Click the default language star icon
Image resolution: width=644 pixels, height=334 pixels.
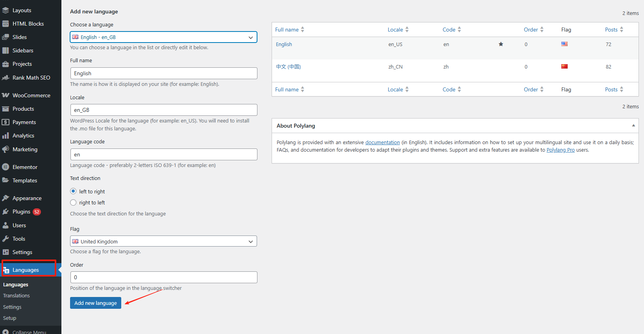tap(501, 44)
